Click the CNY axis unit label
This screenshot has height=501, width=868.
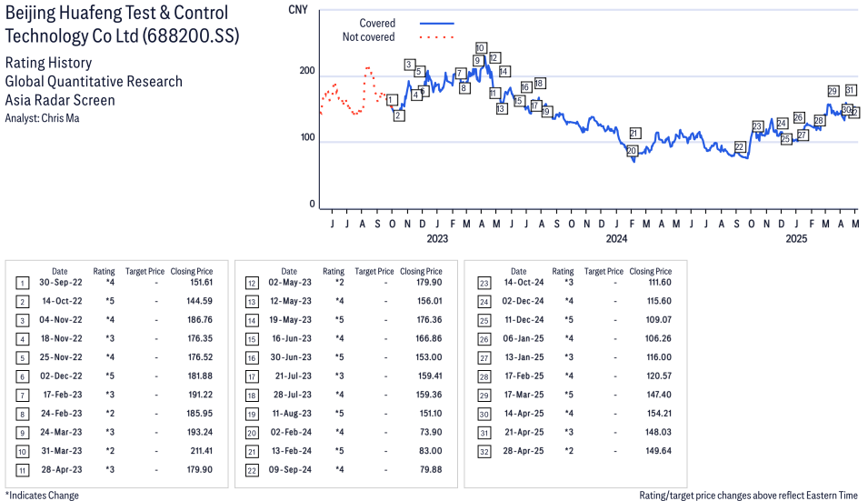(x=298, y=10)
